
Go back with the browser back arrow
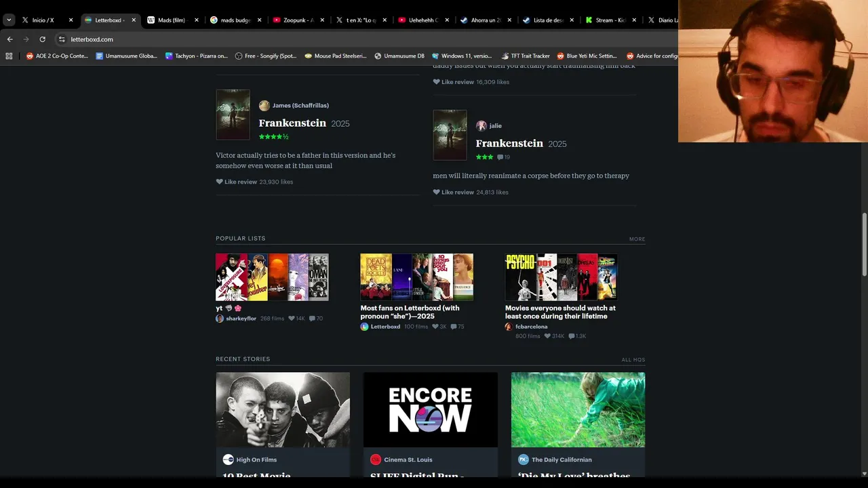tap(9, 39)
